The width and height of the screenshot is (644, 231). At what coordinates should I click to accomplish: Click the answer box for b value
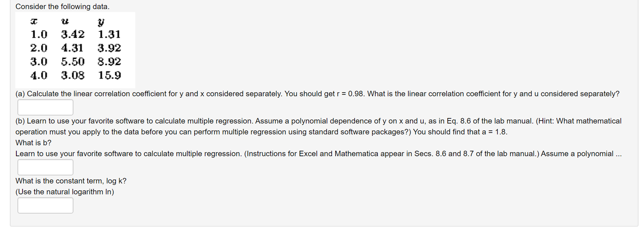tap(45, 167)
